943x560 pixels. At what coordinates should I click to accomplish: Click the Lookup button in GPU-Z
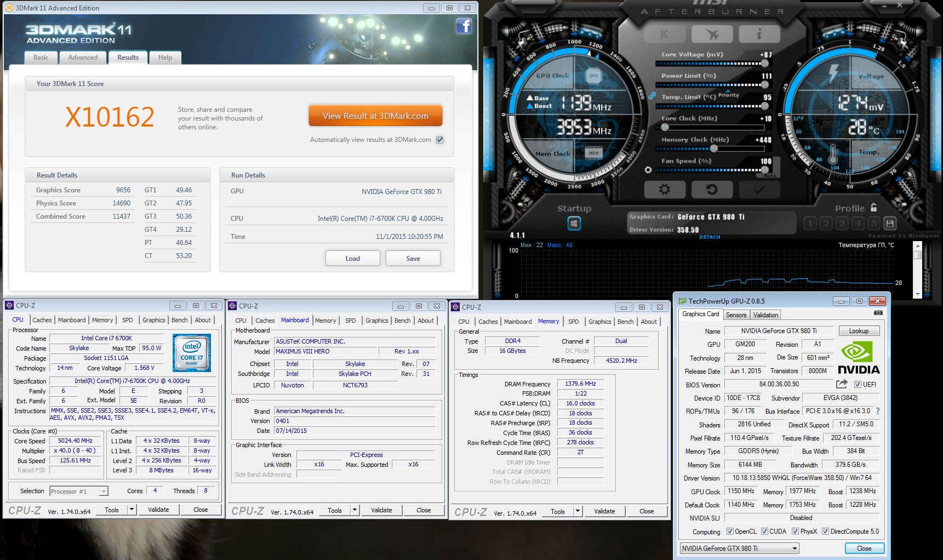[x=859, y=331]
